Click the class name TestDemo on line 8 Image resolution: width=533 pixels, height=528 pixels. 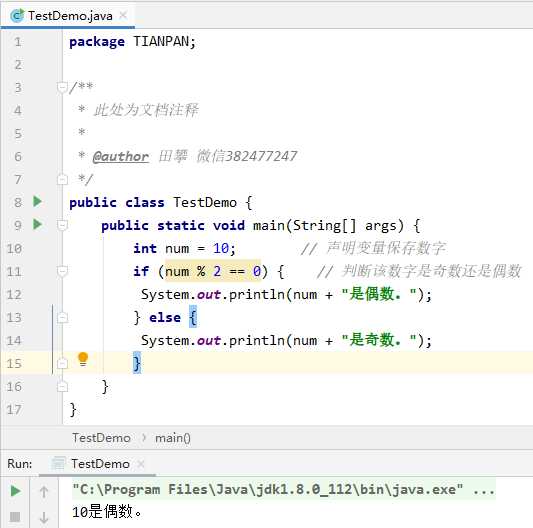click(205, 202)
